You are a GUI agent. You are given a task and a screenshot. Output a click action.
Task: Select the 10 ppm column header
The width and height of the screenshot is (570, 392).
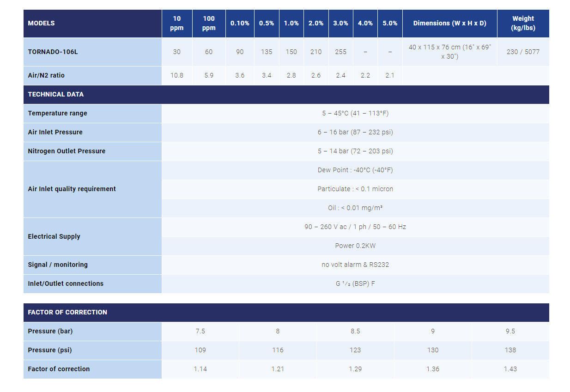pos(177,23)
